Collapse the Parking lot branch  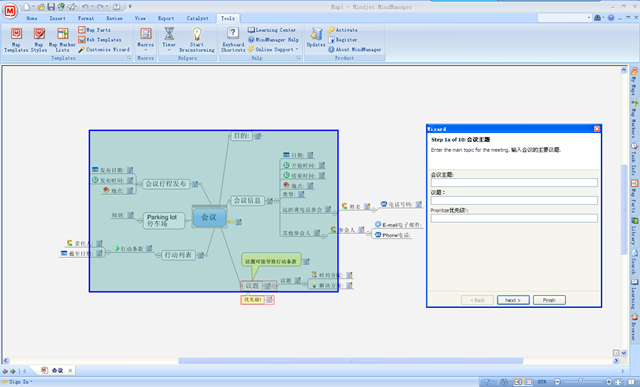[140, 220]
